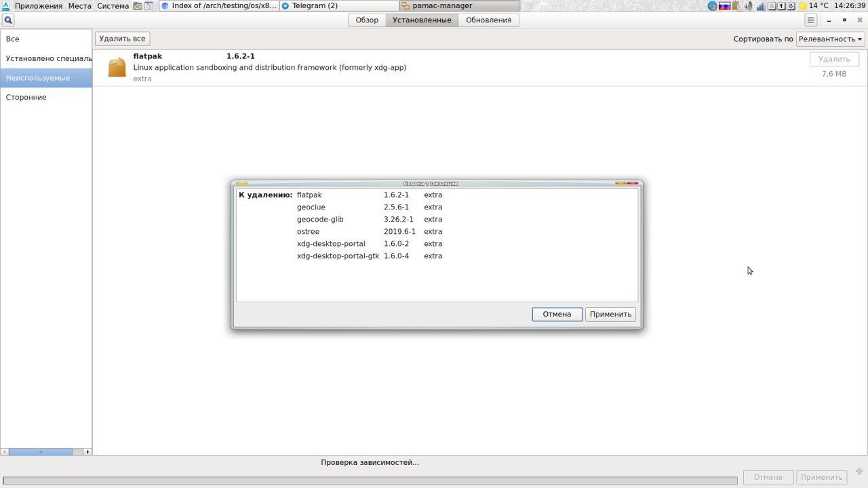
Task: Open the Места menu
Action: tap(79, 5)
